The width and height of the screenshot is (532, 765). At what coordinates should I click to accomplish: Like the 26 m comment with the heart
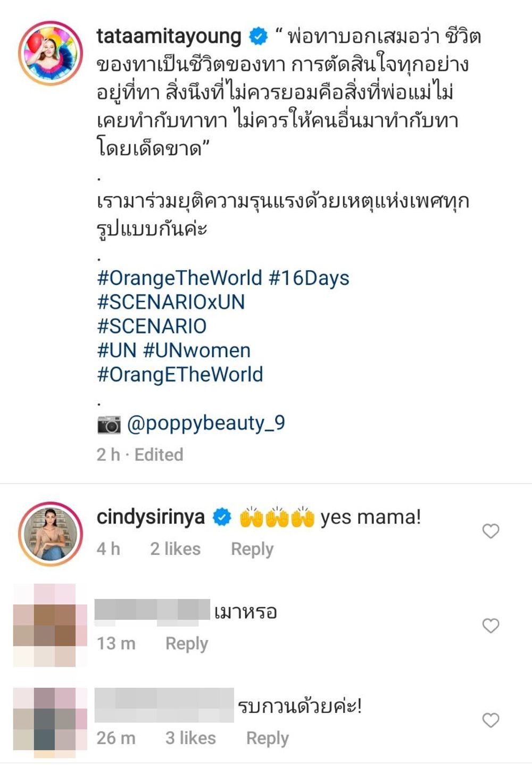(x=491, y=720)
